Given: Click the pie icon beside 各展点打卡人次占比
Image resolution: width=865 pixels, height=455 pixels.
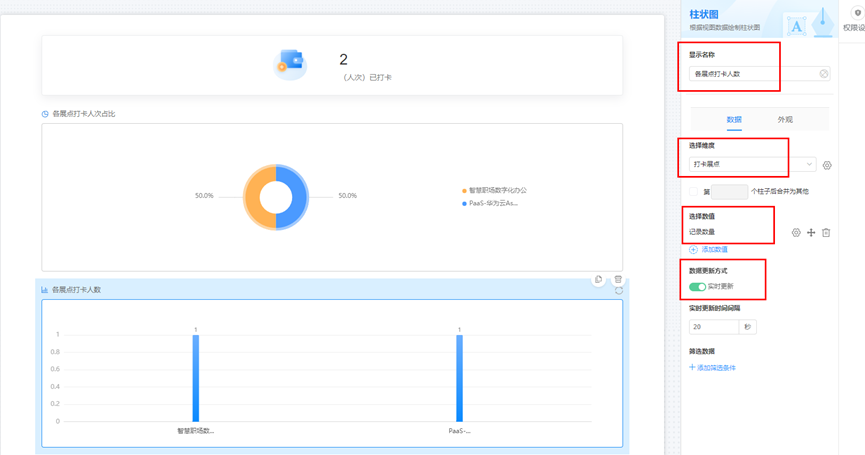Looking at the screenshot, I should pyautogui.click(x=45, y=114).
